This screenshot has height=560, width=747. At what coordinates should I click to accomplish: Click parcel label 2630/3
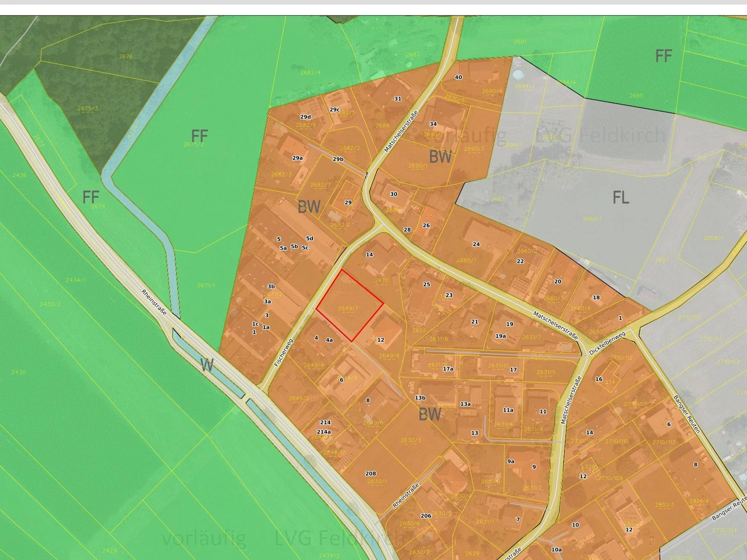pos(411,441)
